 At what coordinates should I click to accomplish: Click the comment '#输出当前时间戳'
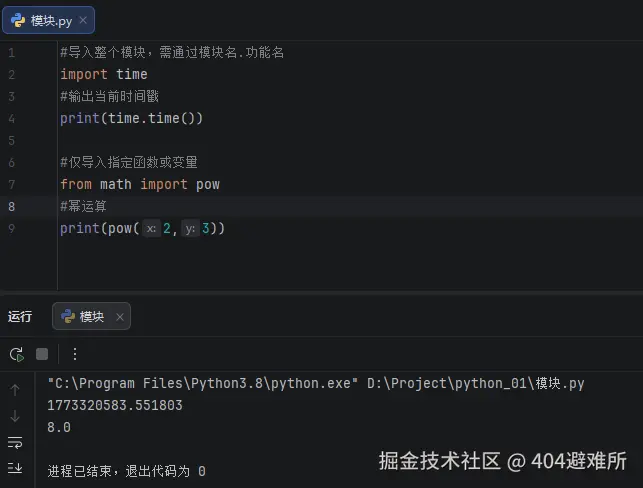coord(109,96)
